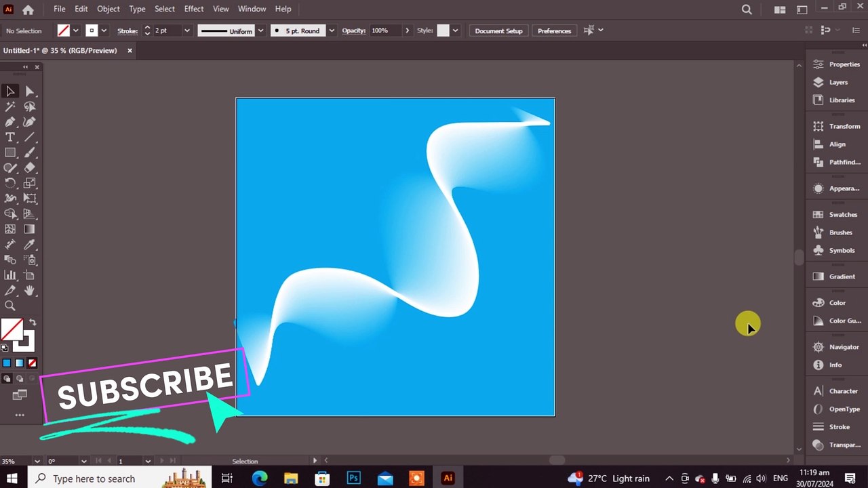The width and height of the screenshot is (868, 488).
Task: Click the Document Setup button
Action: tap(498, 30)
